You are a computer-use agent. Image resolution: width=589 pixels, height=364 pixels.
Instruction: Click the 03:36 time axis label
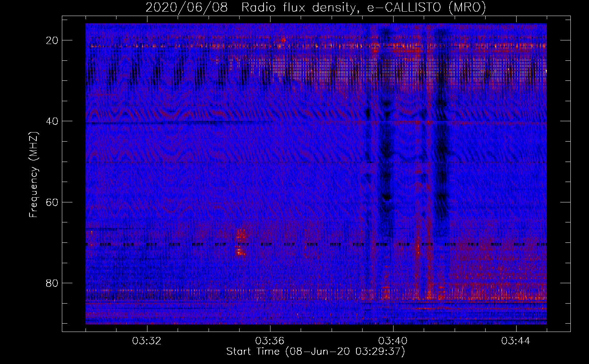(x=270, y=341)
